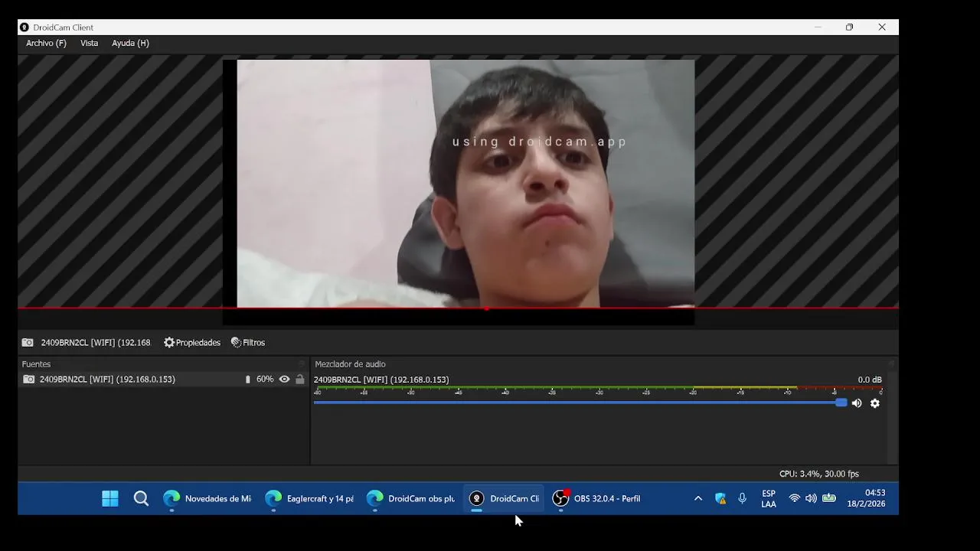Open Filtros for the selected source
980x551 pixels.
(248, 343)
